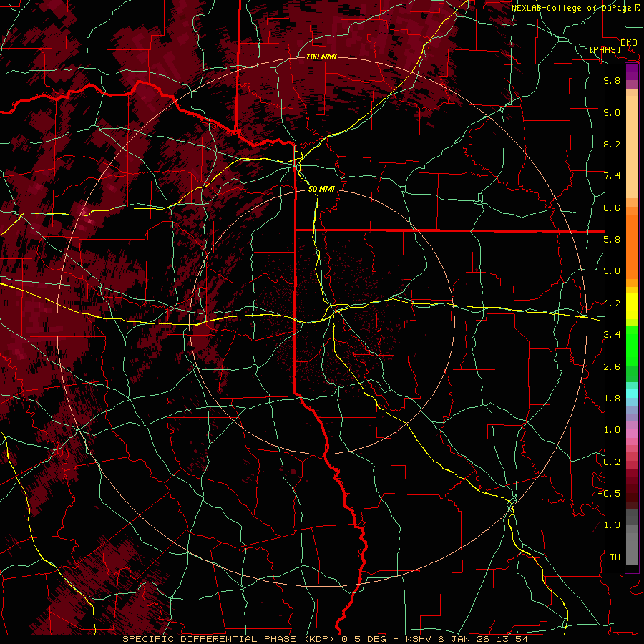Screen dimensions: 644x644
Task: Pick the bright yellow color bar segment
Action: [632, 306]
